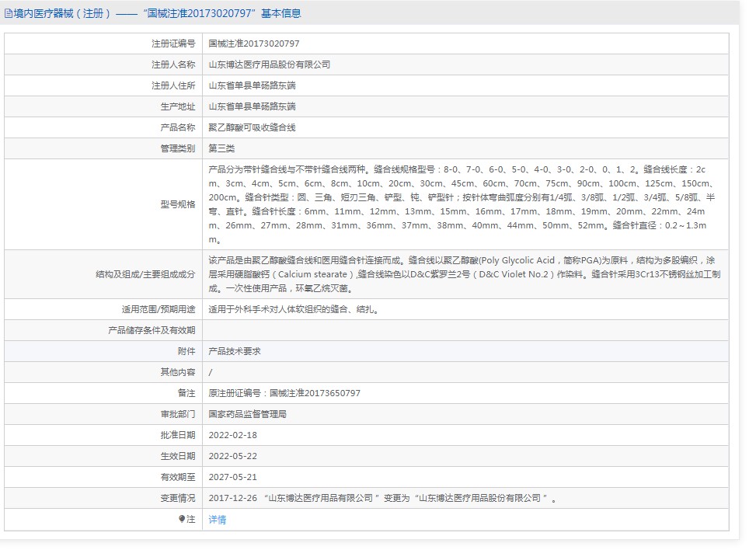Click the 型号规格 specification paragraph
The width and height of the screenshot is (756, 550).
click(462, 204)
